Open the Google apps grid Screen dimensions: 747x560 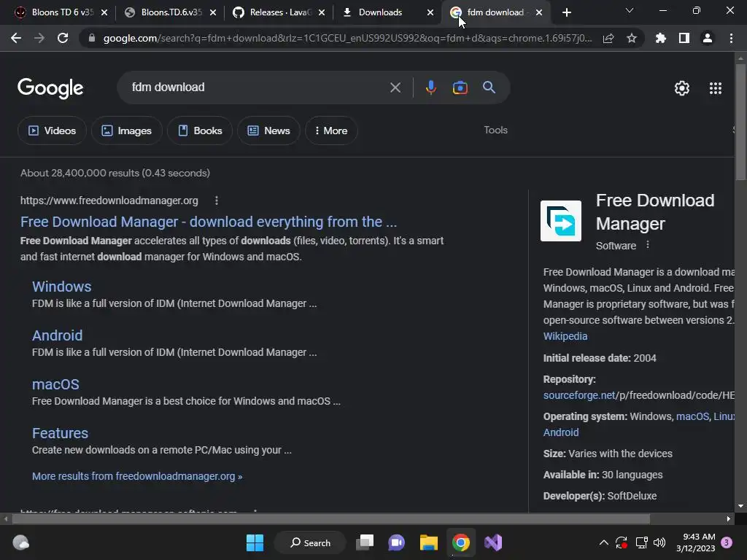pyautogui.click(x=716, y=88)
